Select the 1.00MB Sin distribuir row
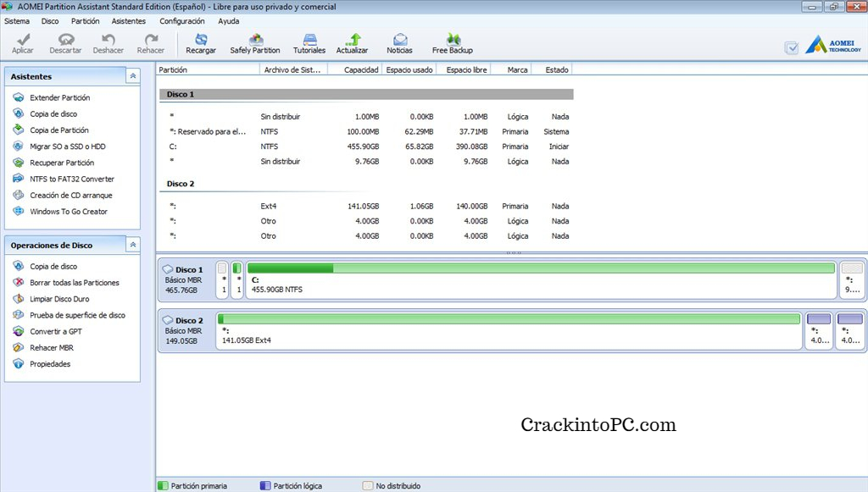868x492 pixels. click(x=366, y=117)
